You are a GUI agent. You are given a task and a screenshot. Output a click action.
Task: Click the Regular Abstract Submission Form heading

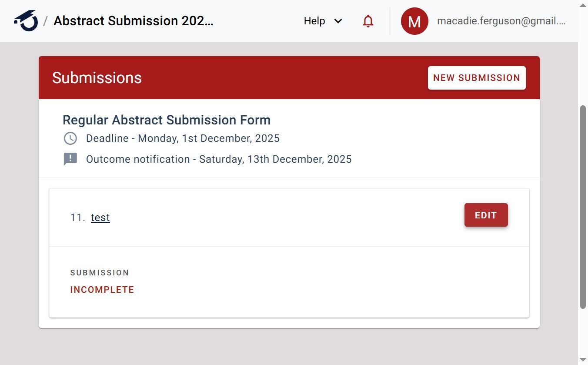click(167, 120)
